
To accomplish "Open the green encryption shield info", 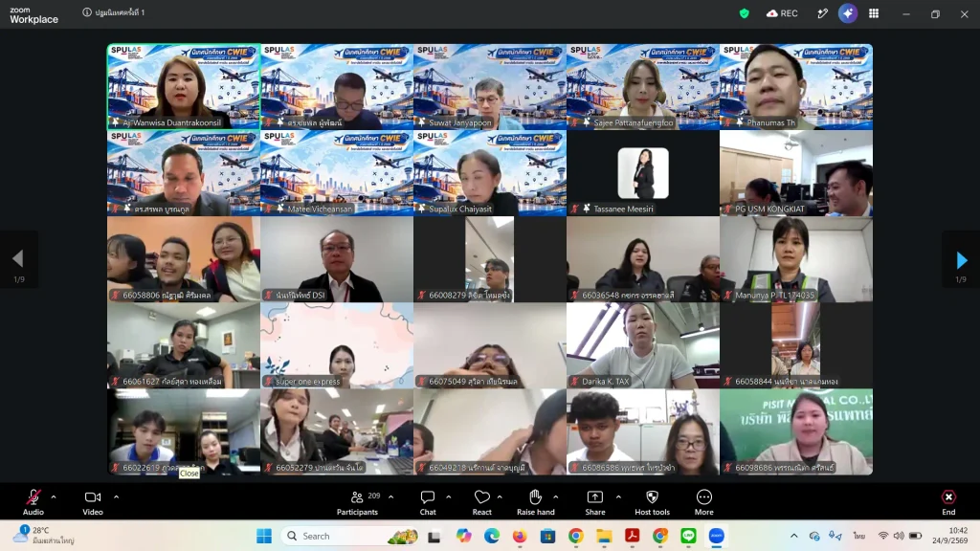I will click(x=744, y=13).
